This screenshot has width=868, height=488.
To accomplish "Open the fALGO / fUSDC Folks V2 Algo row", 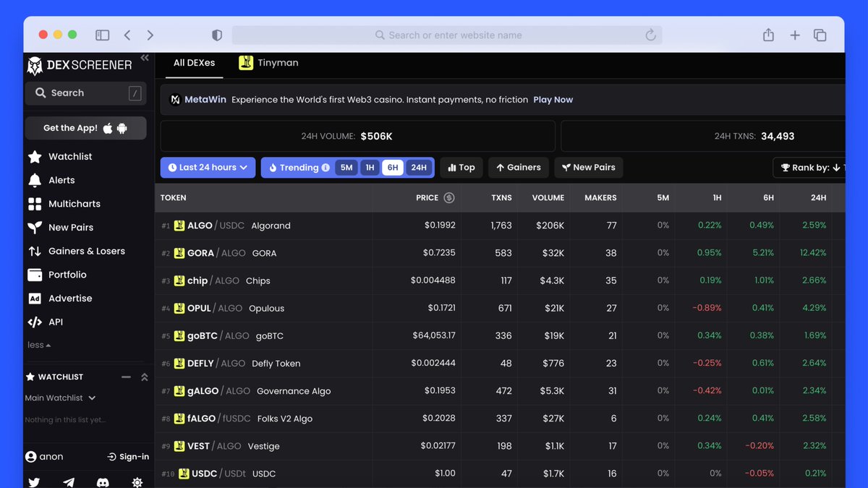I will pos(500,419).
